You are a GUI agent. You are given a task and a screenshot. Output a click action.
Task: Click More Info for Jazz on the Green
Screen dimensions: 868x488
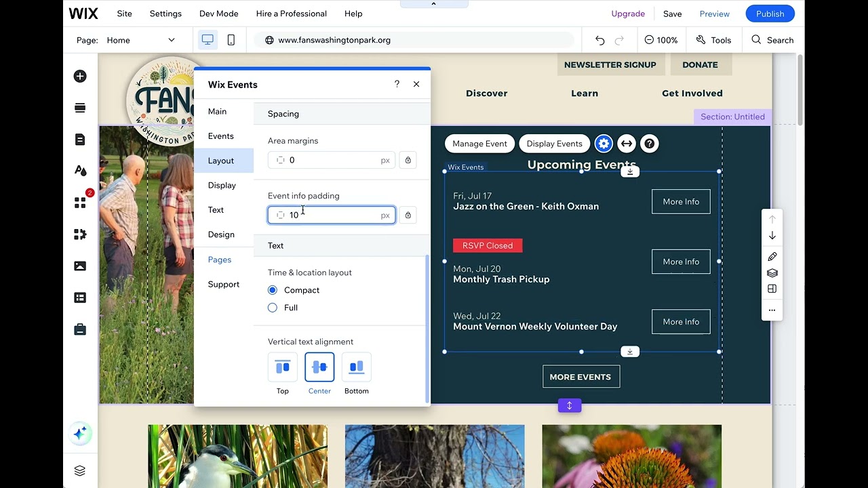click(681, 201)
